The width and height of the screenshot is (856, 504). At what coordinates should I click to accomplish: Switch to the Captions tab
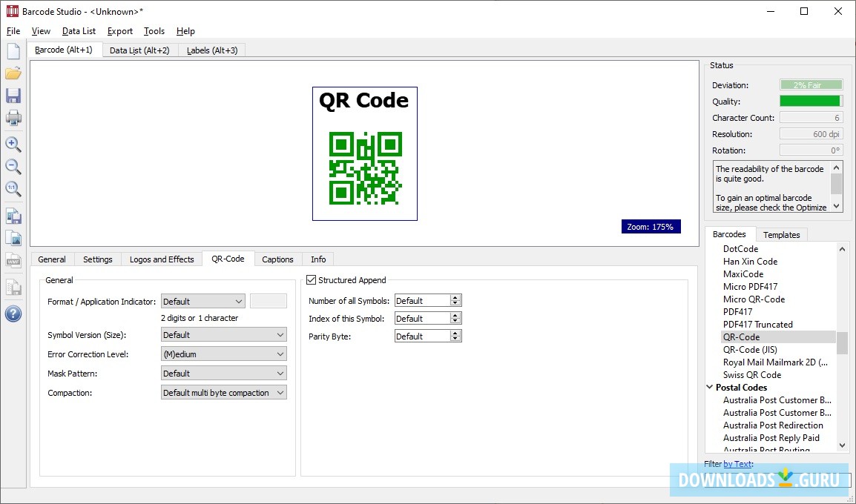point(277,259)
